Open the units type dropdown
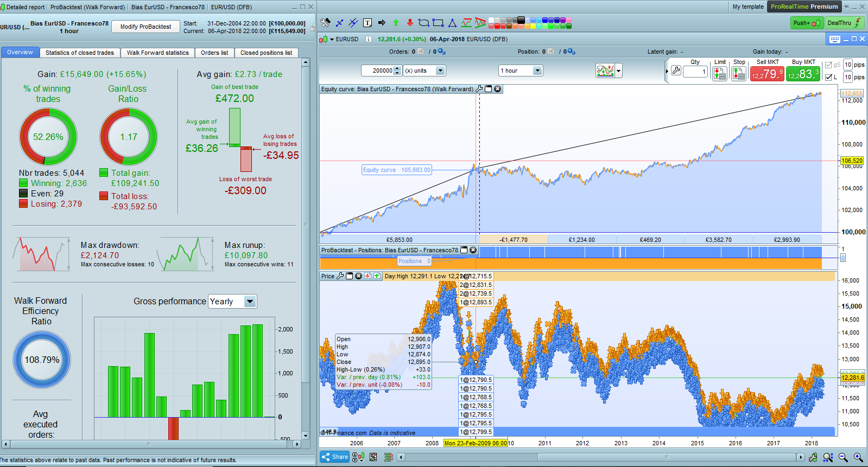 tap(424, 71)
